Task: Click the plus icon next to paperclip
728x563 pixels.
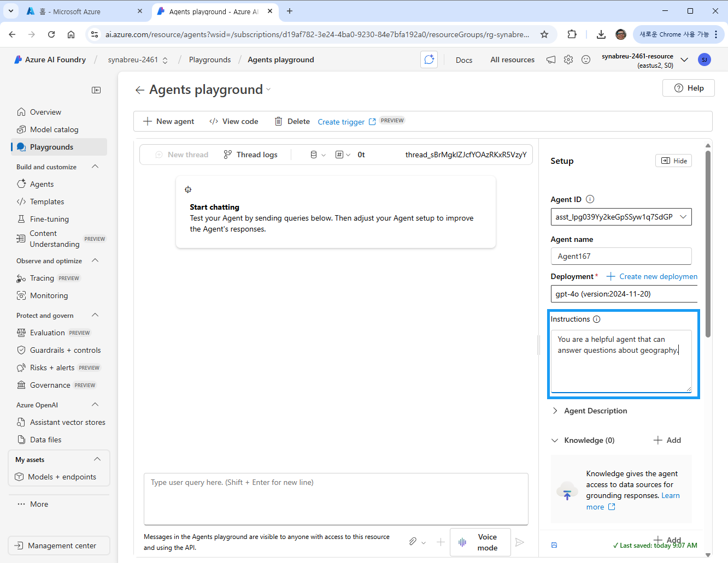Action: 441,542
